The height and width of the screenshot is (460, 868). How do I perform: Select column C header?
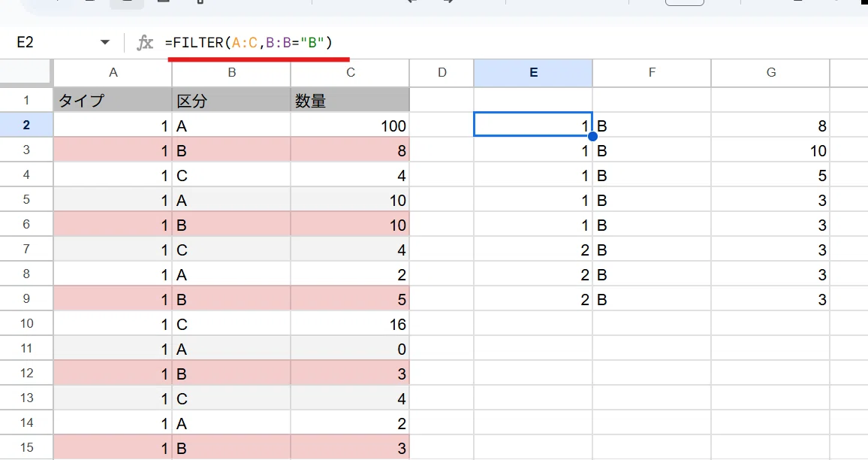click(351, 73)
